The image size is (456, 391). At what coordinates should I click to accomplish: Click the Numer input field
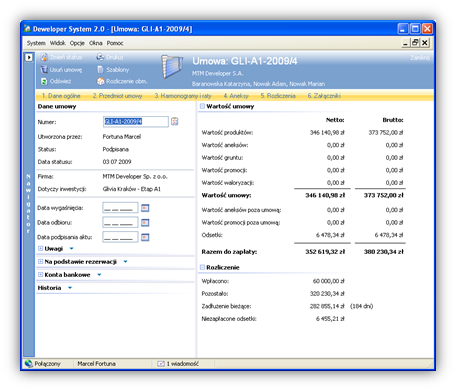tap(136, 122)
